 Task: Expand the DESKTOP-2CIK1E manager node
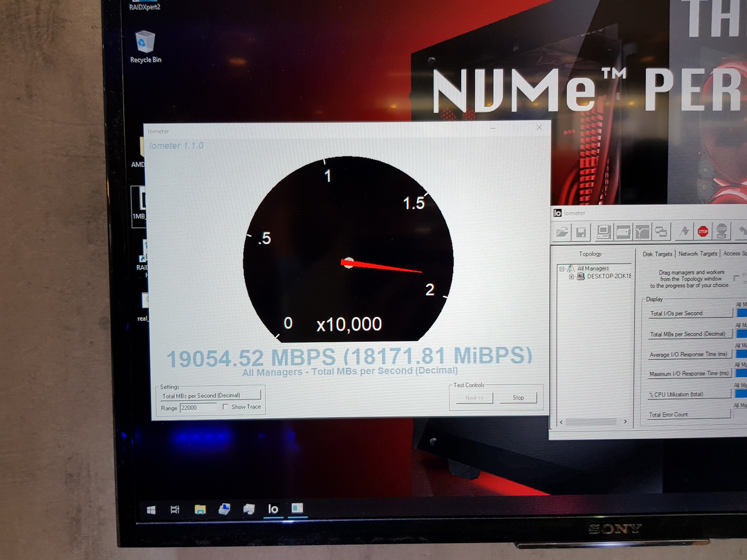pos(571,277)
